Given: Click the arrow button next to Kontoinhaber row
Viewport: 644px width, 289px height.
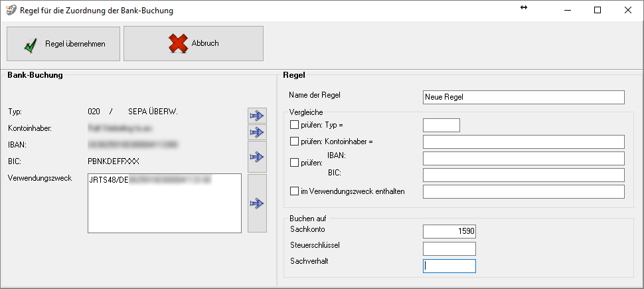Looking at the screenshot, I should pos(256,132).
